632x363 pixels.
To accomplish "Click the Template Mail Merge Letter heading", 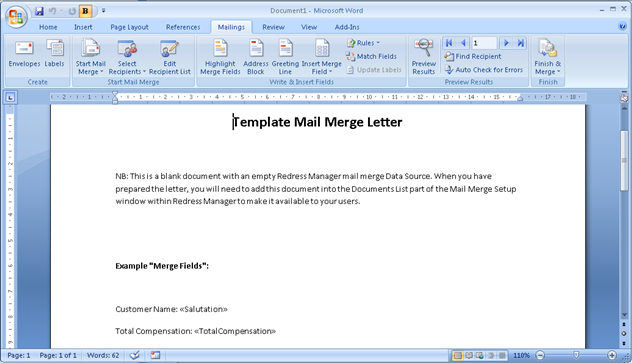I will point(318,122).
